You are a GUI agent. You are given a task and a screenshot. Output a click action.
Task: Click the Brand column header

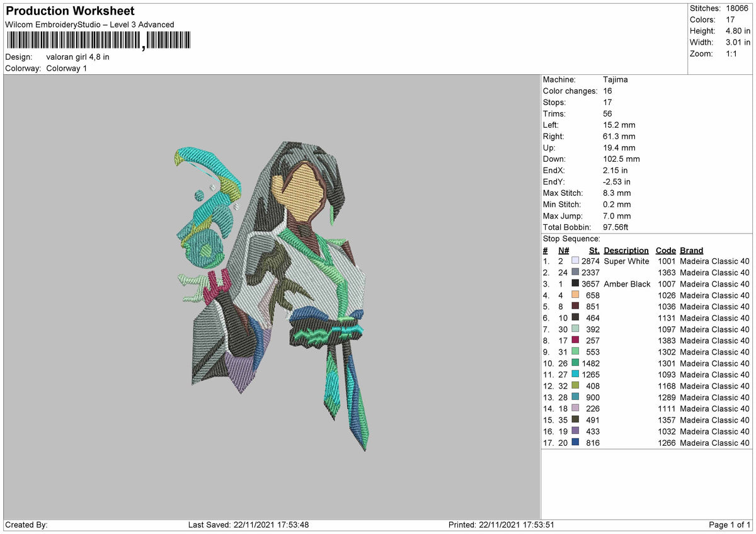(692, 250)
